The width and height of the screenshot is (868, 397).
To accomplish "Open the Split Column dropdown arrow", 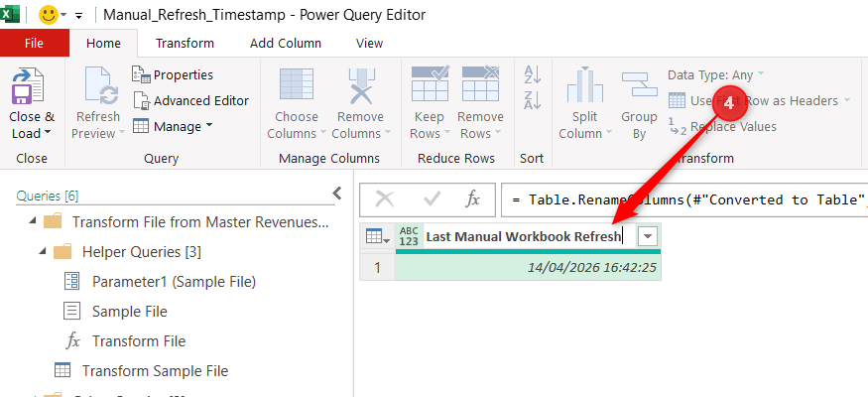I will pyautogui.click(x=608, y=133).
